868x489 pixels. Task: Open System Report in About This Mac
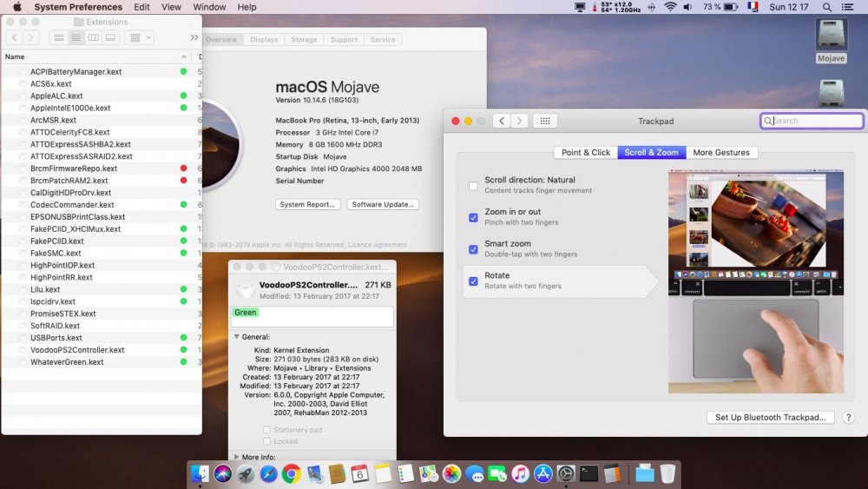point(307,204)
